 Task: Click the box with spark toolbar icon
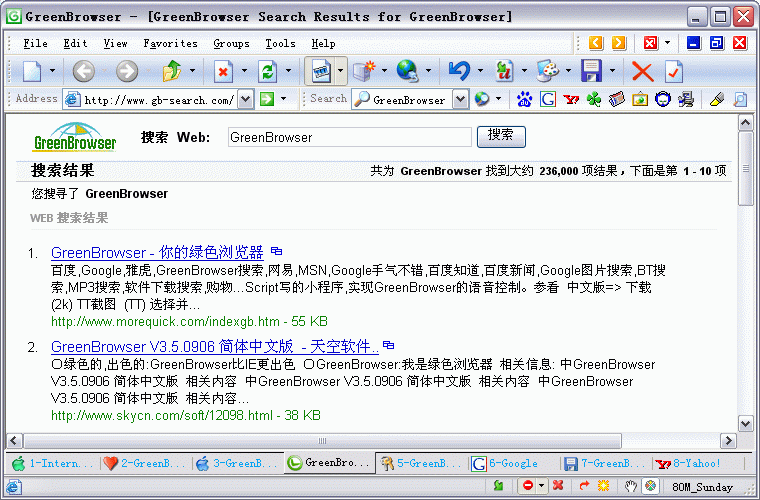tap(364, 72)
